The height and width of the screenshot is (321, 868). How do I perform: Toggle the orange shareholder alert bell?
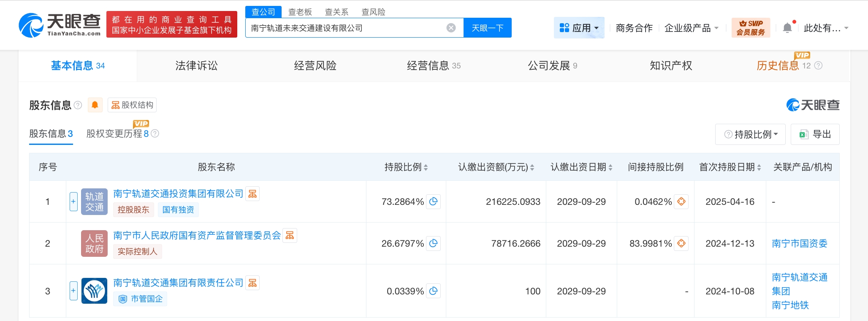95,105
